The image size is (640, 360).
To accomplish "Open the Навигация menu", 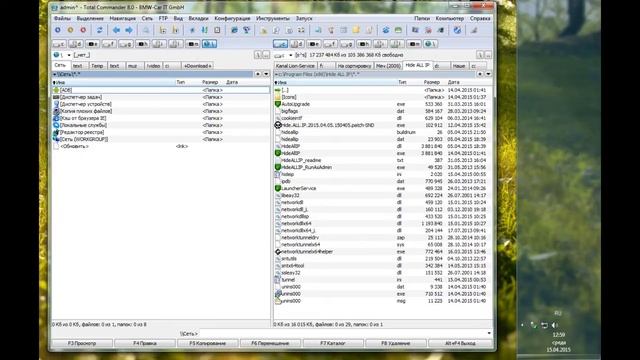I will pyautogui.click(x=122, y=18).
